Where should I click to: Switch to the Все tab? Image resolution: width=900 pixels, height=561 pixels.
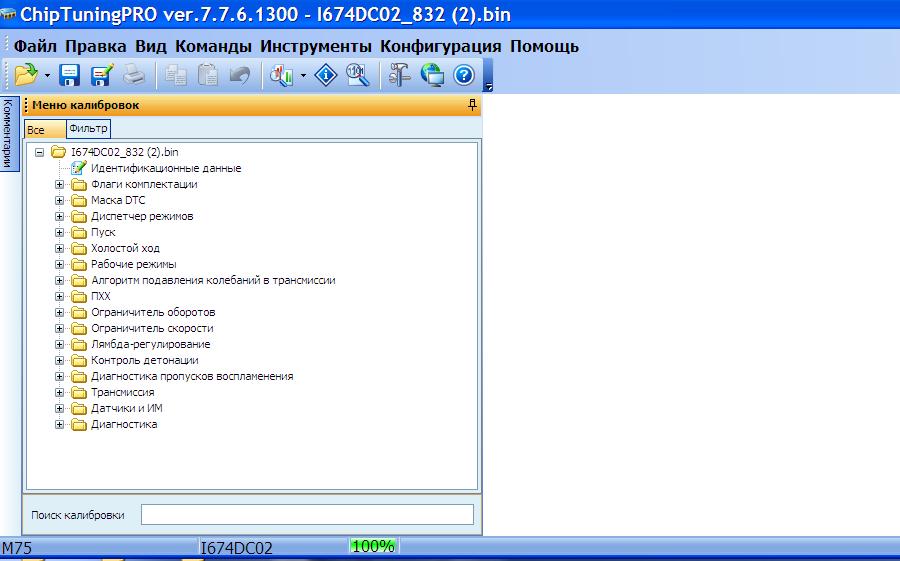[x=45, y=130]
